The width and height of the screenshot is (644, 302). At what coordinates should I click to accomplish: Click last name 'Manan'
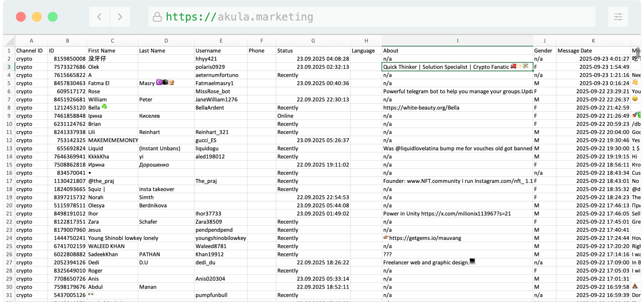(x=166, y=287)
